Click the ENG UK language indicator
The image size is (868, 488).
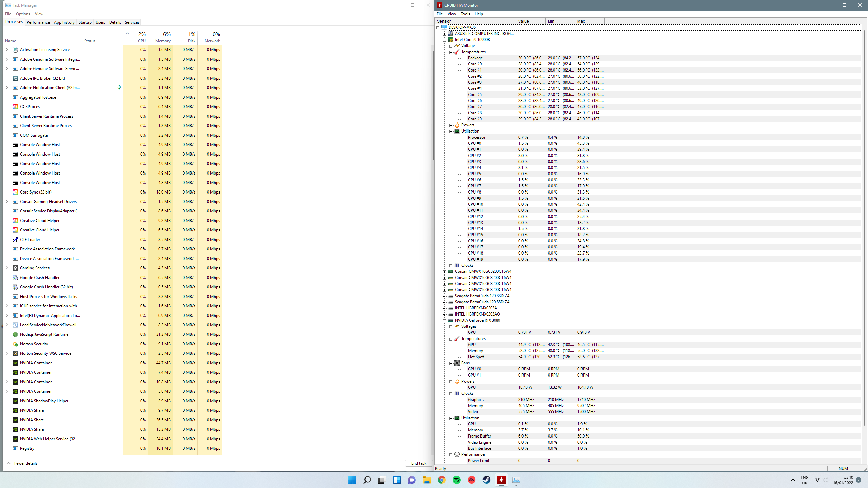click(x=804, y=480)
